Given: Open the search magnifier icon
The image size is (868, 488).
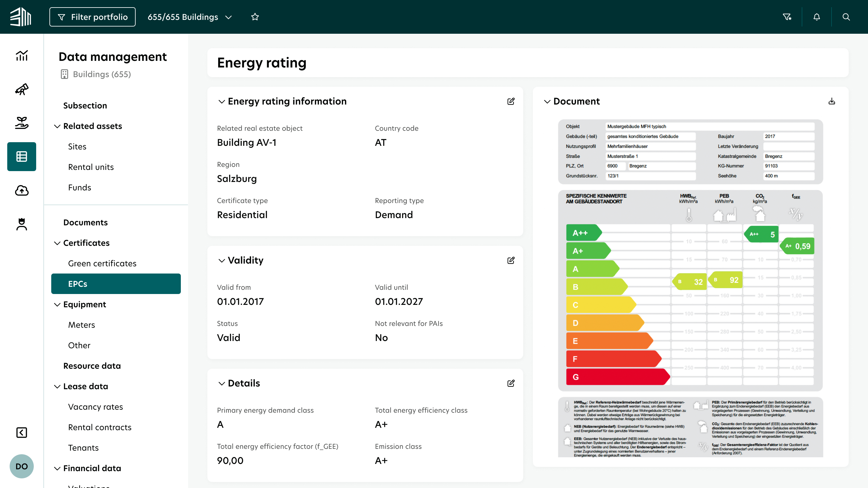Looking at the screenshot, I should [846, 17].
